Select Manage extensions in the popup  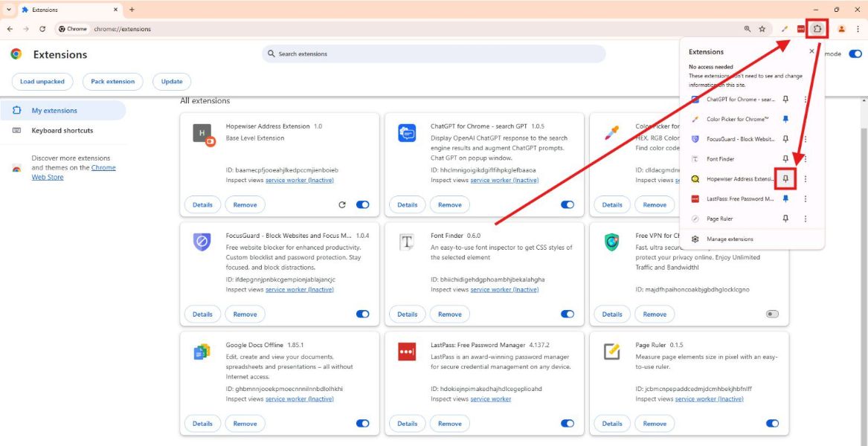729,239
